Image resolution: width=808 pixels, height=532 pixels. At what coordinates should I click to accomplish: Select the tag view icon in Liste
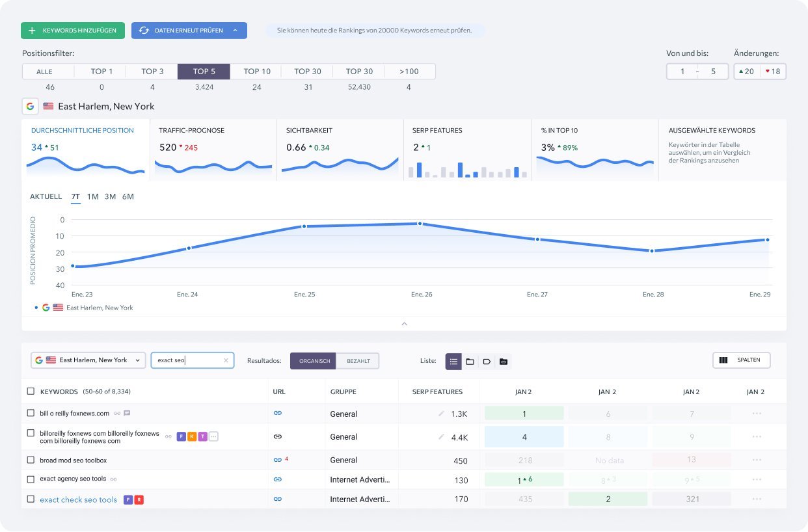click(487, 362)
